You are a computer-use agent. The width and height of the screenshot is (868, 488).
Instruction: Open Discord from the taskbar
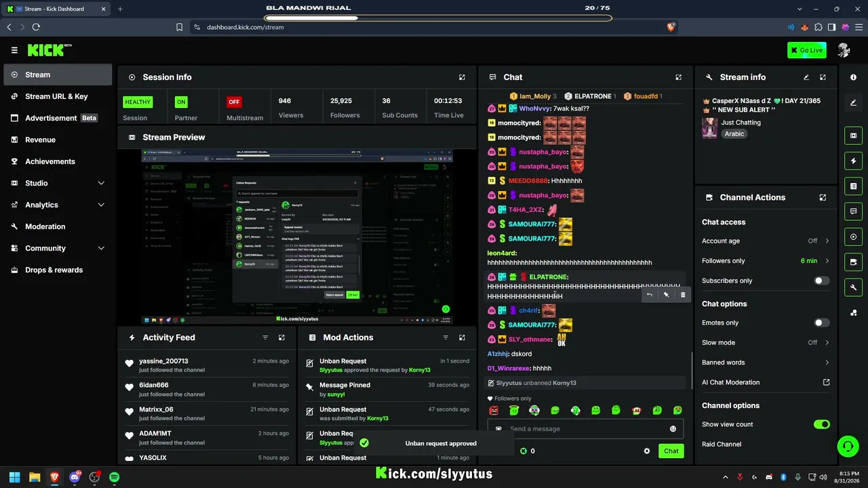(x=75, y=477)
